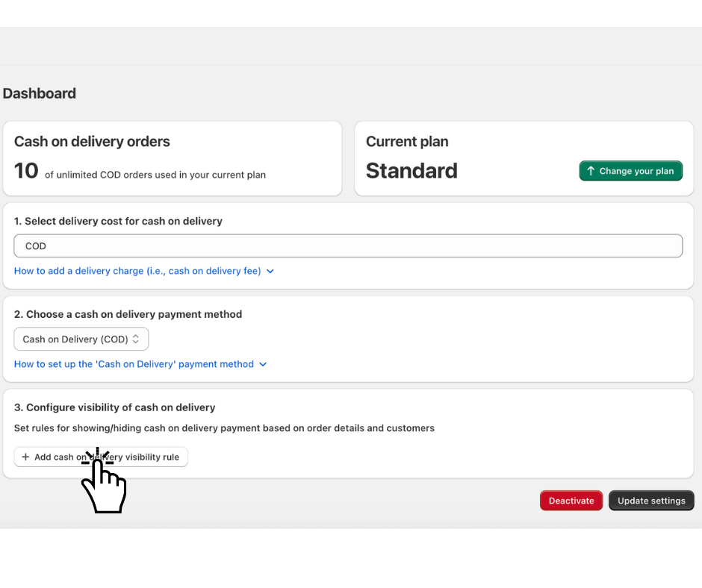The image size is (702, 588).
Task: Click the hand pointer cursor graphic
Action: [x=103, y=484]
